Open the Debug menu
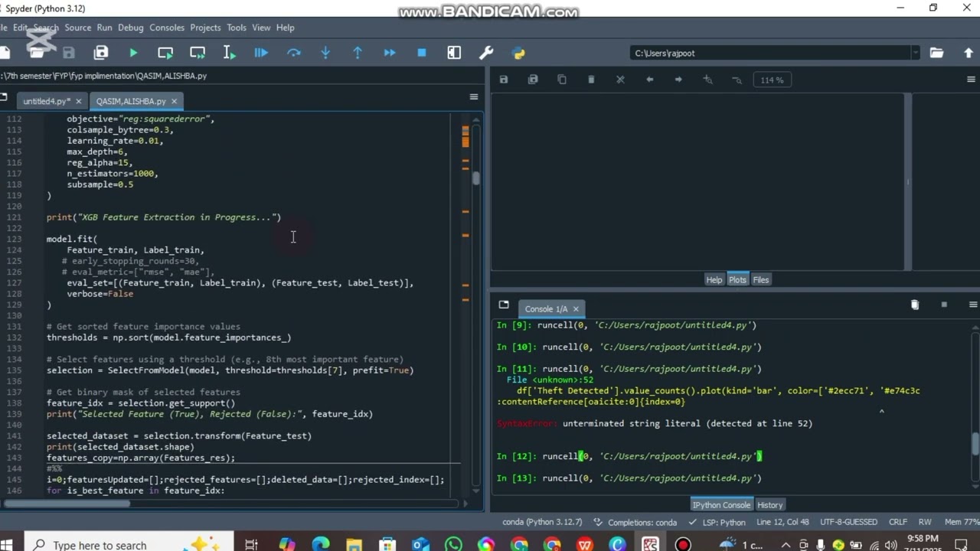The height and width of the screenshot is (551, 980). (x=130, y=28)
